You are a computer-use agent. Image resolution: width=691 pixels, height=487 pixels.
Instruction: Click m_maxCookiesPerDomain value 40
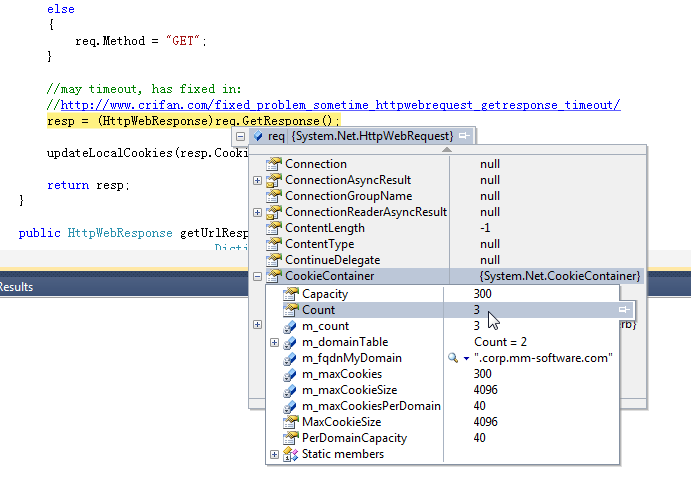(479, 406)
